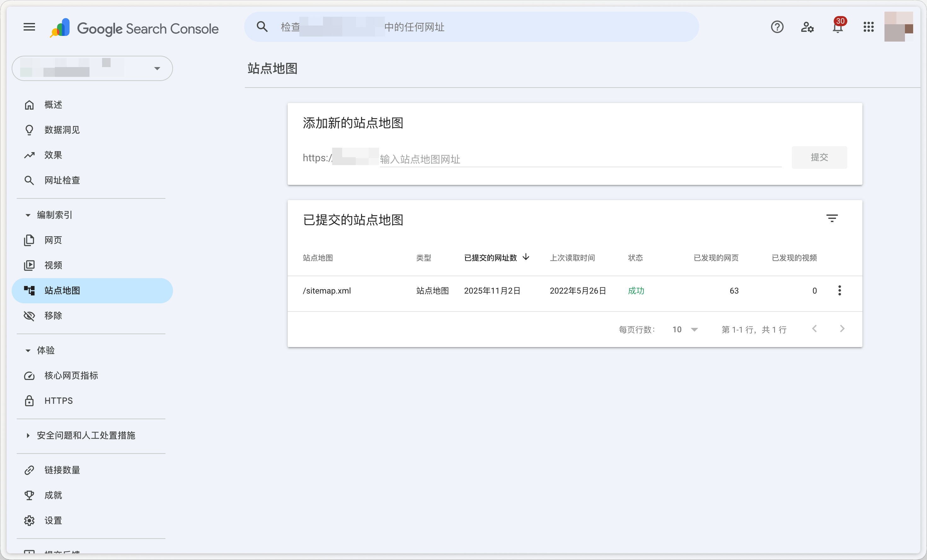Viewport: 927px width, 560px height.
Task: Sort by 已提交的网址数 column header
Action: click(x=490, y=258)
